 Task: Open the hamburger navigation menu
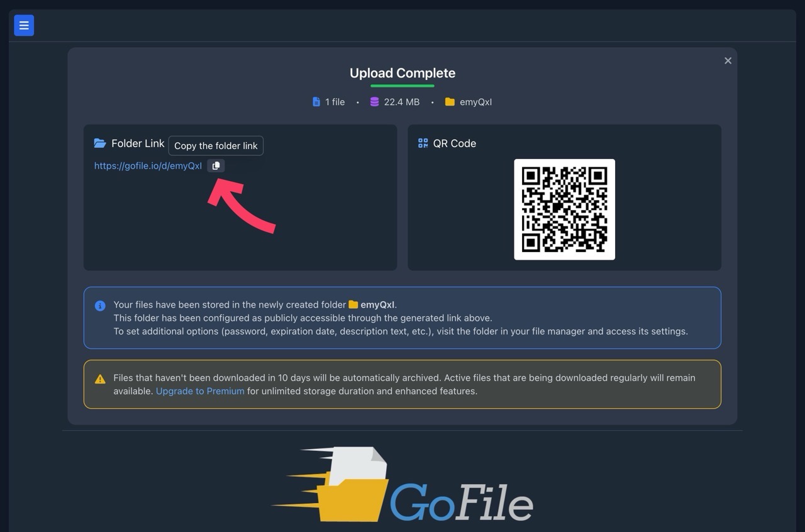(x=24, y=25)
